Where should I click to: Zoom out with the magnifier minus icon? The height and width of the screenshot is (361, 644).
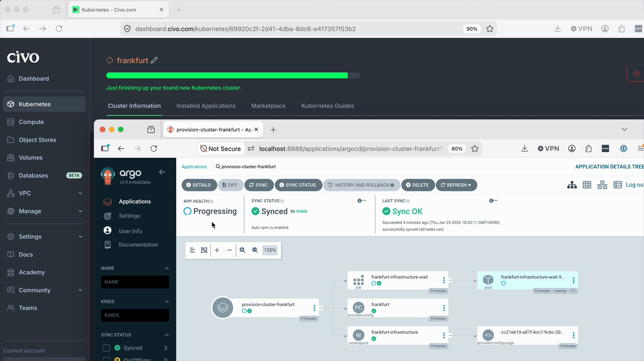pos(255,250)
